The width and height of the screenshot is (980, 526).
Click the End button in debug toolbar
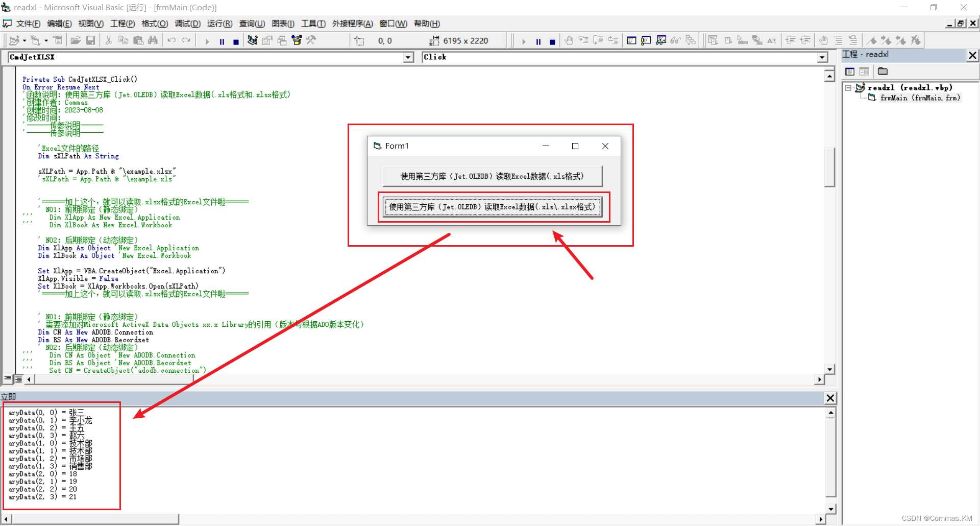(x=552, y=41)
